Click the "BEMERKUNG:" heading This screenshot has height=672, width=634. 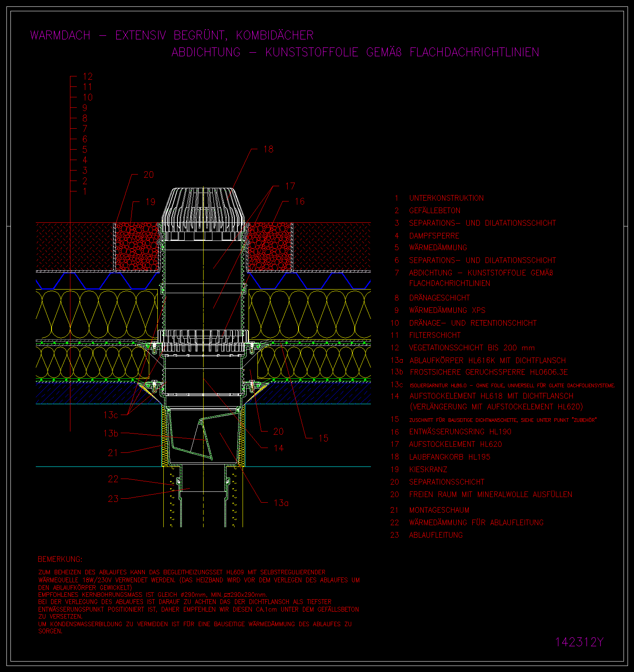[x=60, y=559]
